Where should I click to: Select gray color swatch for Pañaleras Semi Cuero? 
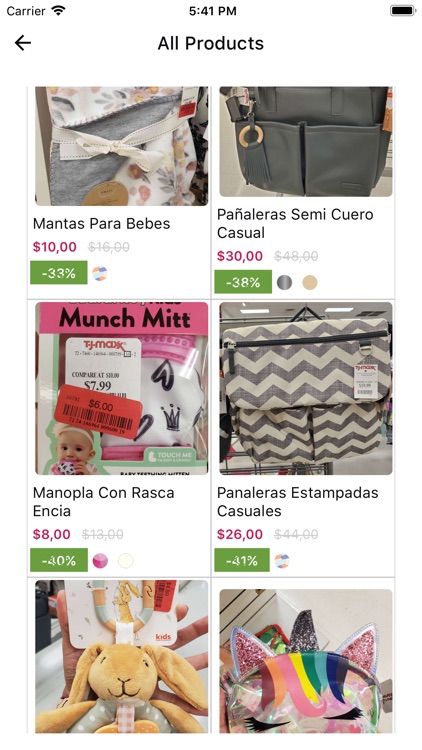coord(284,283)
